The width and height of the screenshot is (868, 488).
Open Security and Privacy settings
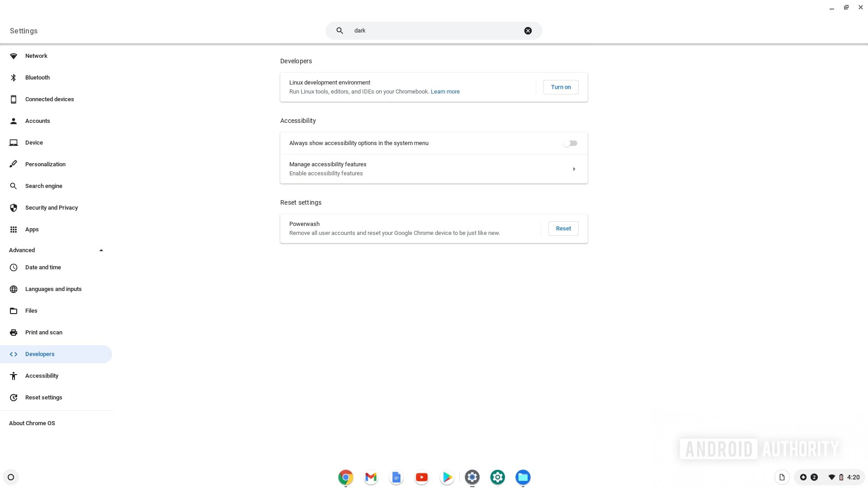[x=51, y=207]
